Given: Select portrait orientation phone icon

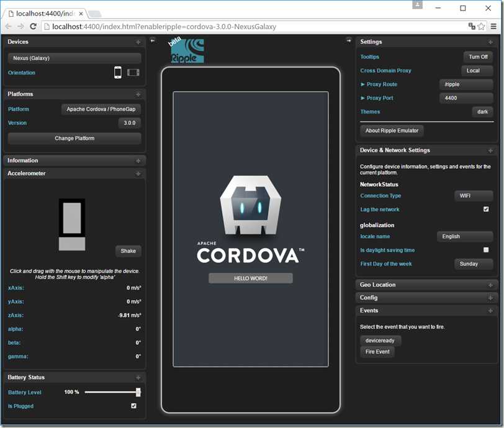Looking at the screenshot, I should tap(118, 73).
